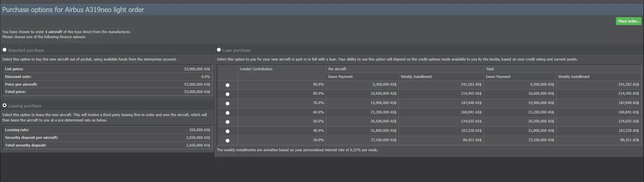Choose the 40.0% lender contribution radio
Viewport: 644px width, 182px height.
(x=228, y=131)
